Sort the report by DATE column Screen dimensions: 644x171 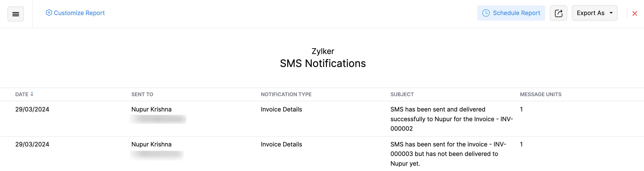pyautogui.click(x=22, y=94)
